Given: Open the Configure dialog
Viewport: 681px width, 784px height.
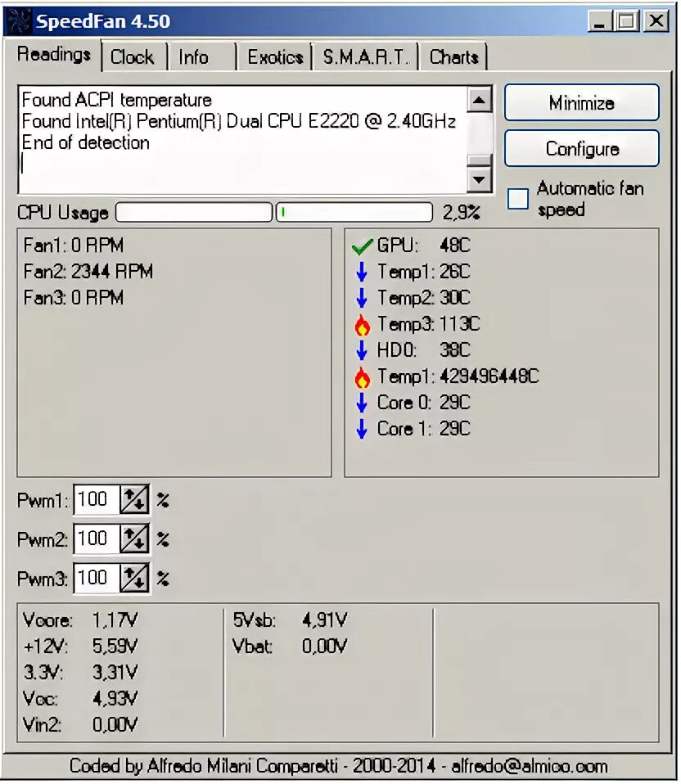Looking at the screenshot, I should click(581, 148).
